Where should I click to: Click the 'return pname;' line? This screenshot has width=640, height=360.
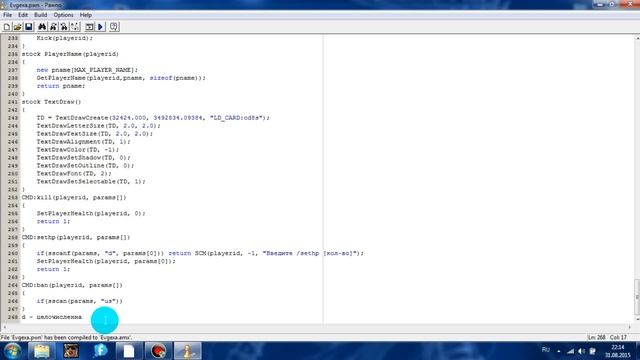click(61, 86)
